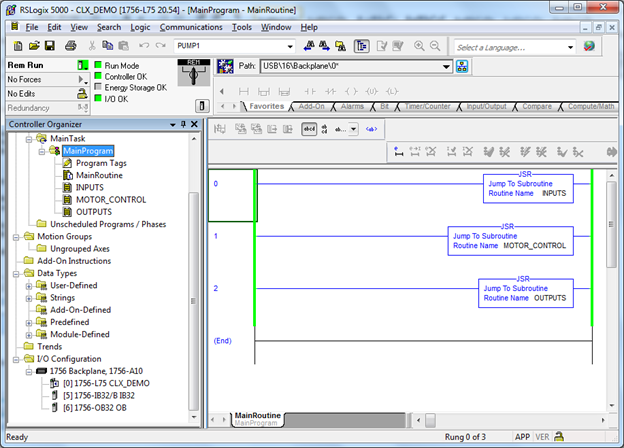Collapse the MainTask tree node
The height and width of the screenshot is (448, 624).
pos(29,139)
